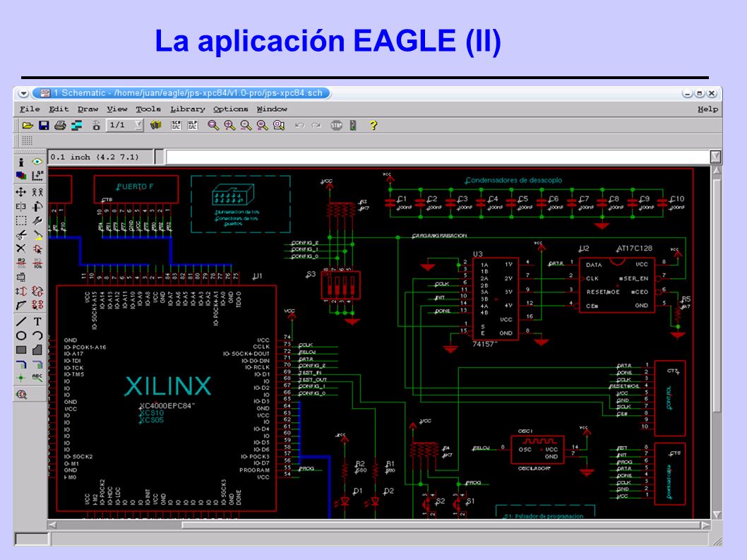Select the Circle tool
The height and width of the screenshot is (560, 747).
point(21,335)
